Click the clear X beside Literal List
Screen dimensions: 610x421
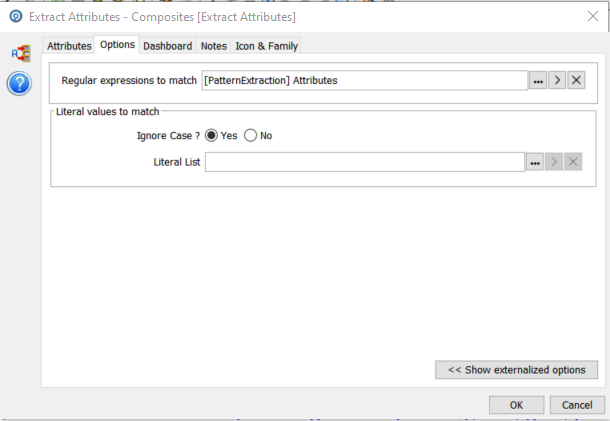pos(573,162)
